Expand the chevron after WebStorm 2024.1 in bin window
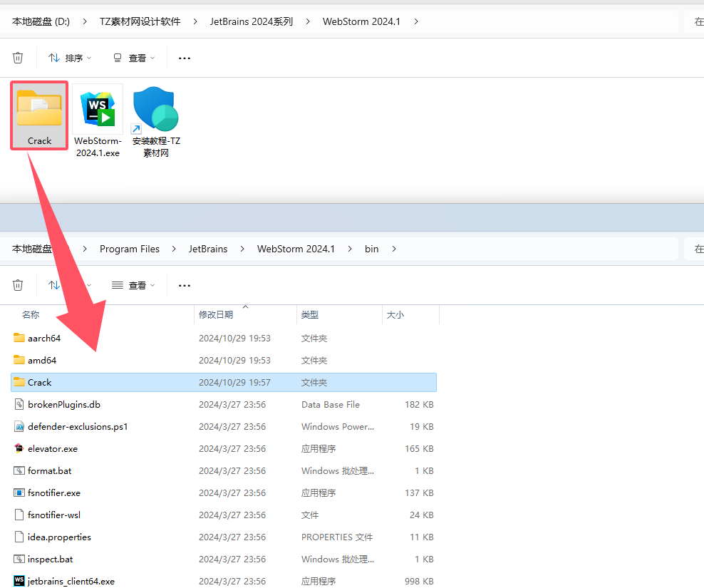This screenshot has width=704, height=588. pyautogui.click(x=350, y=249)
